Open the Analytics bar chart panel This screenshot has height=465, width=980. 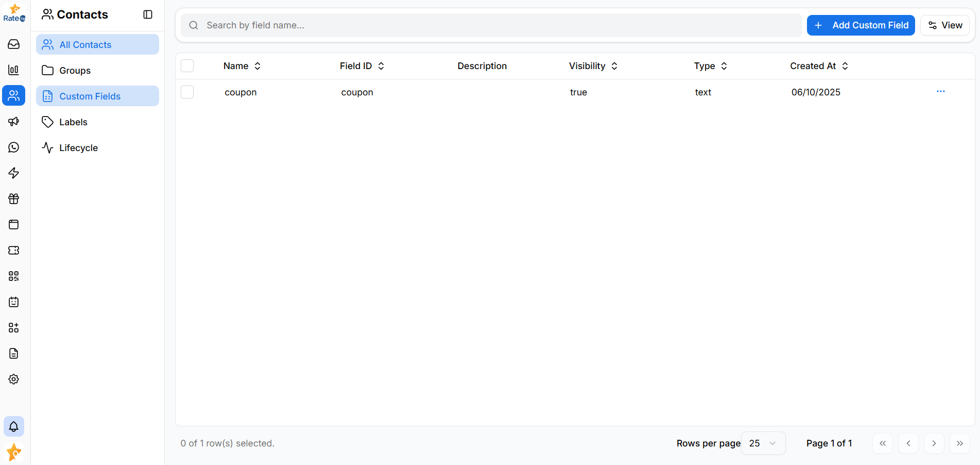pyautogui.click(x=13, y=70)
